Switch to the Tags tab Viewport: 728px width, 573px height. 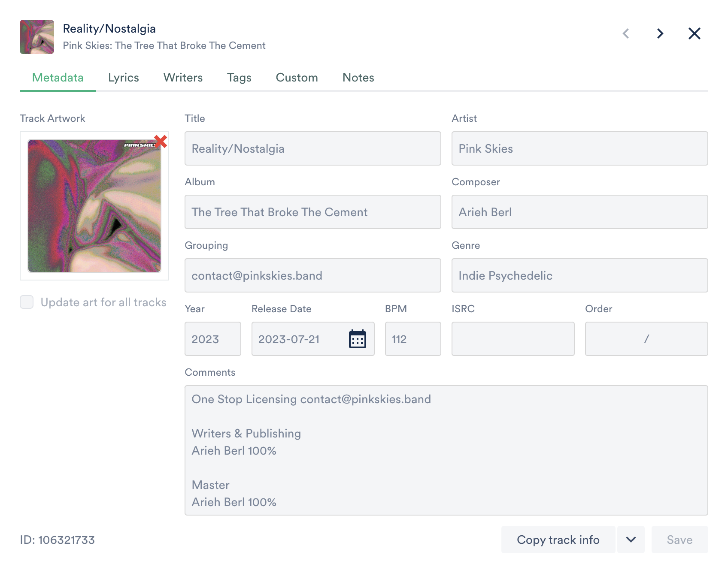[x=239, y=78]
